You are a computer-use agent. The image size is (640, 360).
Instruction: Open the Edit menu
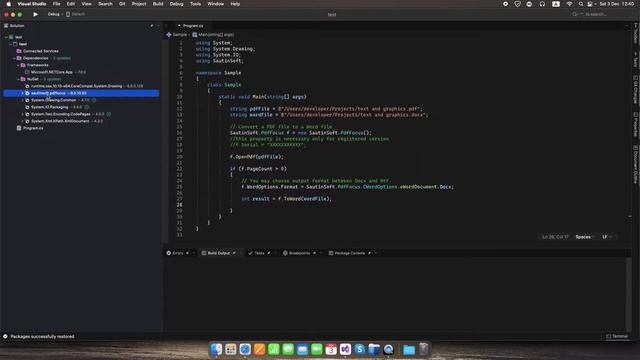pos(71,4)
